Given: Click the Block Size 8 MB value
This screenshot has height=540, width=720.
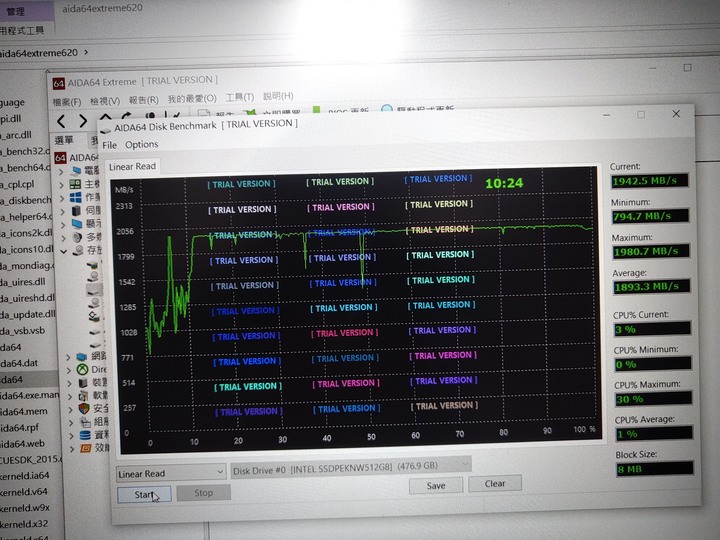Looking at the screenshot, I should (655, 469).
